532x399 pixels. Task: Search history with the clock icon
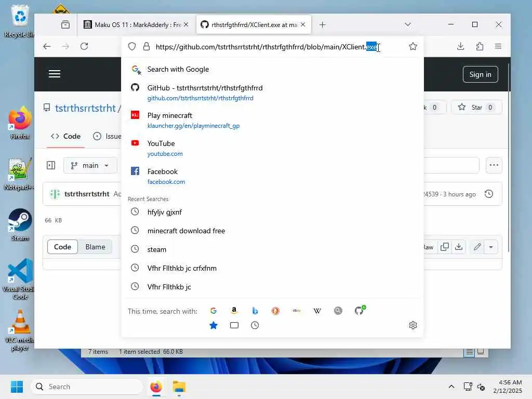pyautogui.click(x=255, y=325)
